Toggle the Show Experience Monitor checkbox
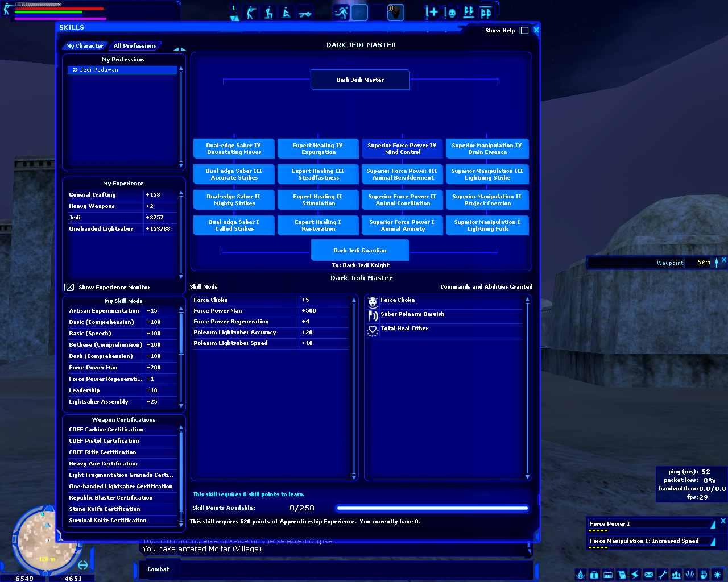Viewport: 728px width, 582px height. tap(69, 288)
